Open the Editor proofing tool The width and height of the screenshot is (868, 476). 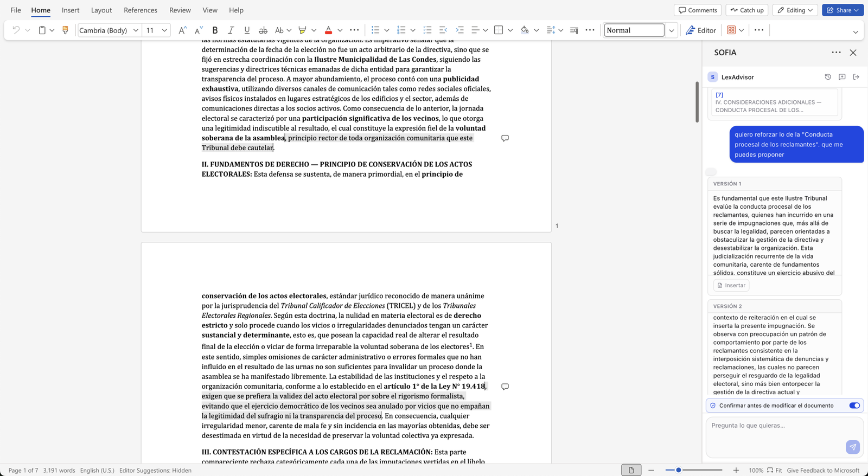(x=701, y=30)
